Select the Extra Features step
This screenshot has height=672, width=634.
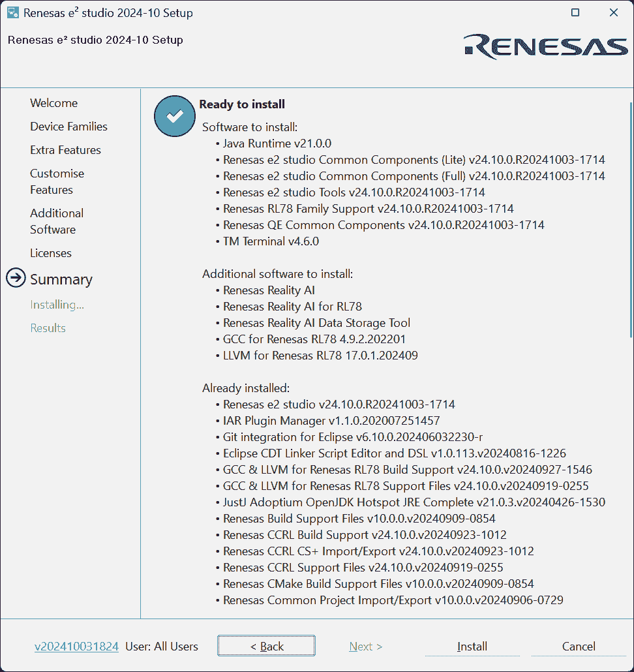tap(65, 150)
